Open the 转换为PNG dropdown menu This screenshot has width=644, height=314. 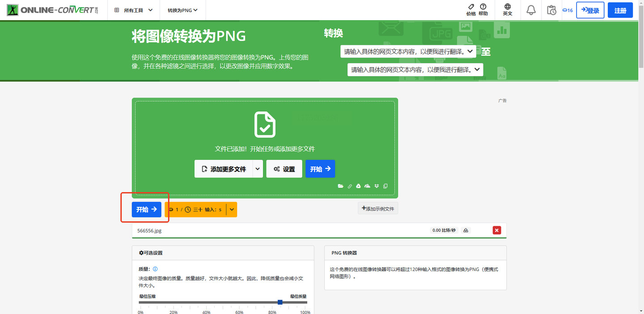coord(182,10)
